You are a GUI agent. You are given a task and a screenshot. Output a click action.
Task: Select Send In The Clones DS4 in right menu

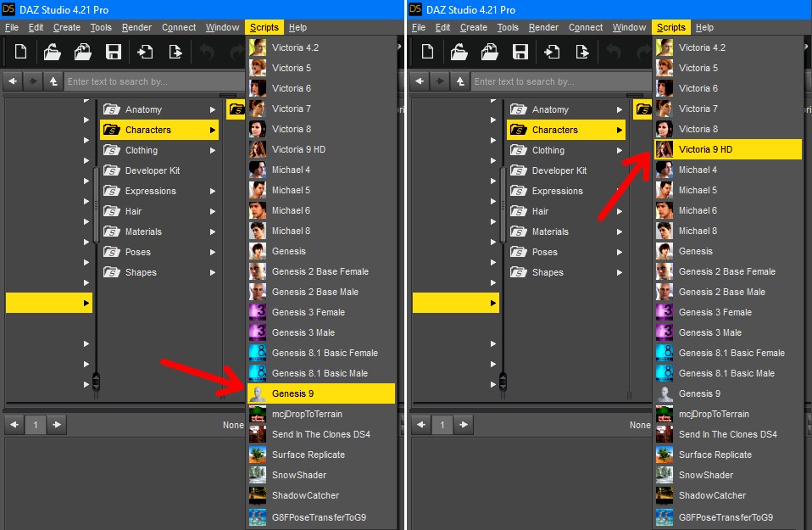pyautogui.click(x=728, y=434)
